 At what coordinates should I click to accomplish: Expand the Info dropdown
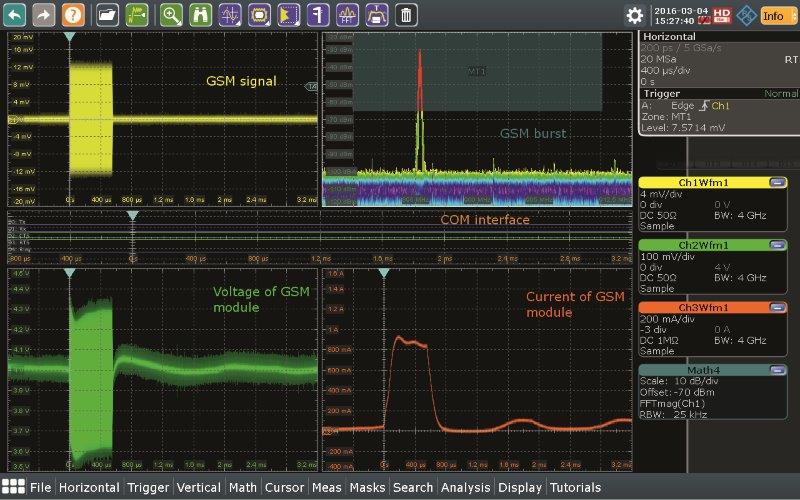coord(778,15)
